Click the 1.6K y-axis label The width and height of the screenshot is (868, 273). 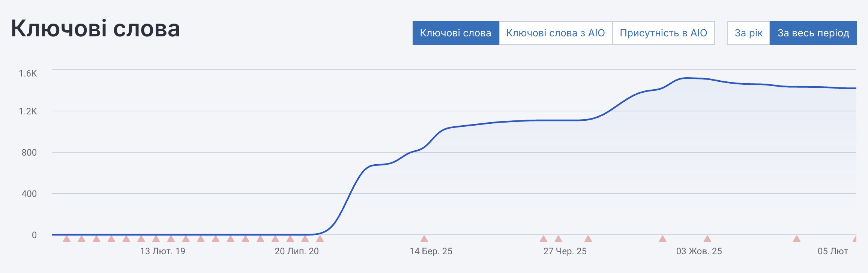[x=28, y=73]
